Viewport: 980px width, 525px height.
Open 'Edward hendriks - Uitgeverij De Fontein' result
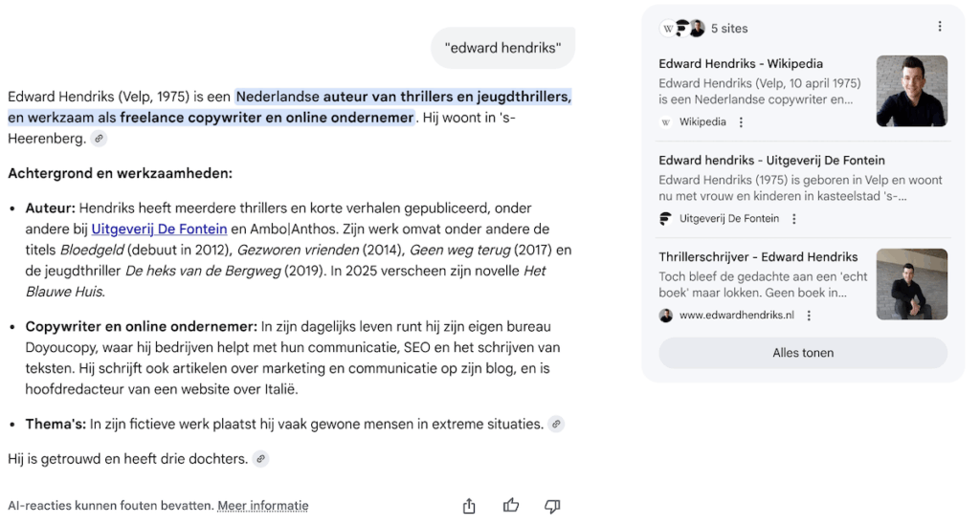pos(771,161)
